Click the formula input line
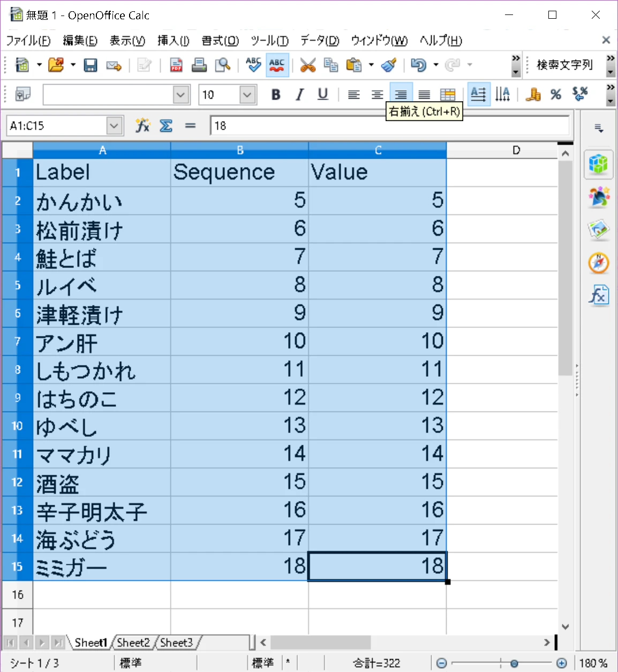Screen dimensions: 618x672 390,126
